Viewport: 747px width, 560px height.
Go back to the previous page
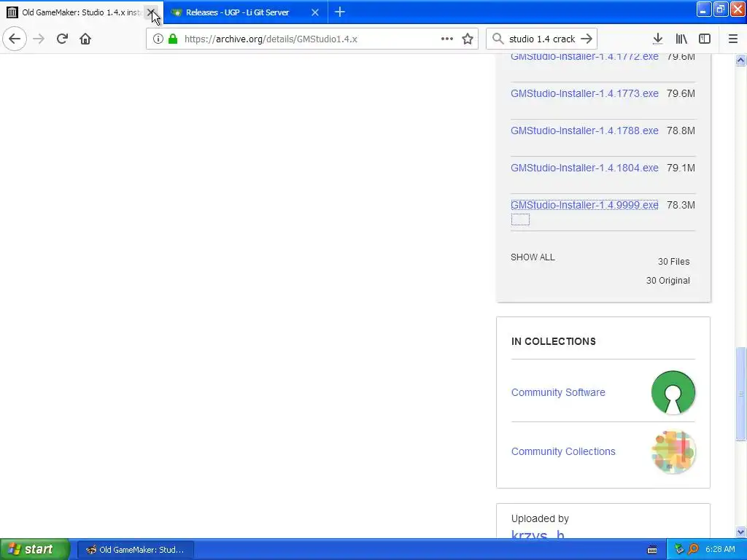tap(15, 39)
